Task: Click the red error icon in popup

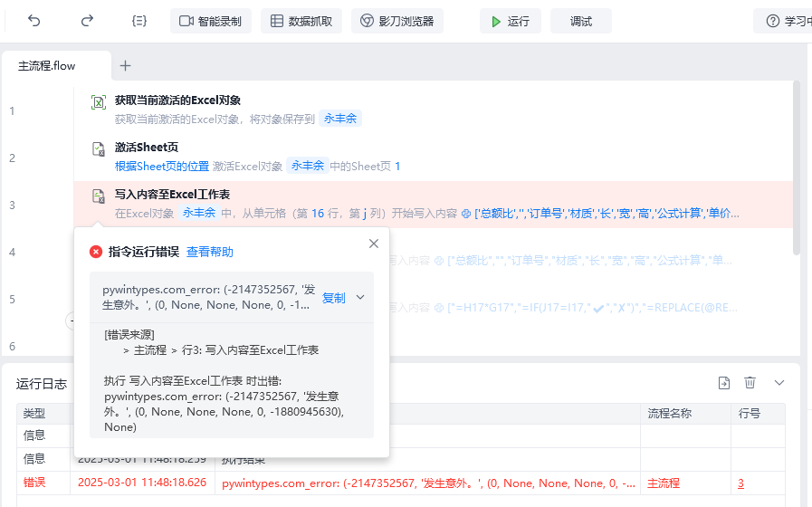Action: pyautogui.click(x=96, y=252)
